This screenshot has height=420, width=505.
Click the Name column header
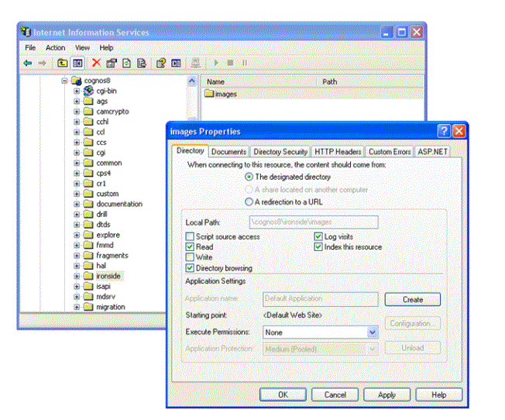click(259, 82)
